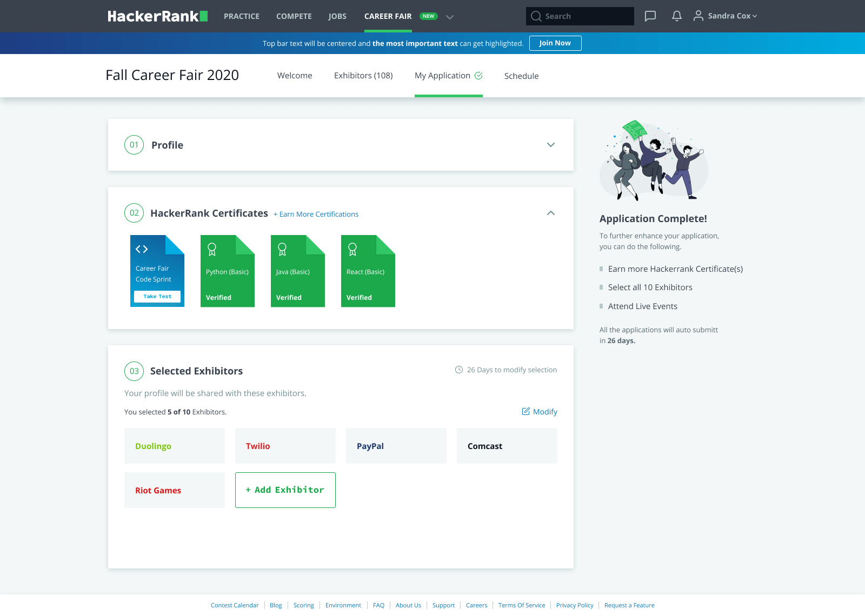This screenshot has height=616, width=865.
Task: Open Terms Of Service footer link
Action: (x=522, y=605)
